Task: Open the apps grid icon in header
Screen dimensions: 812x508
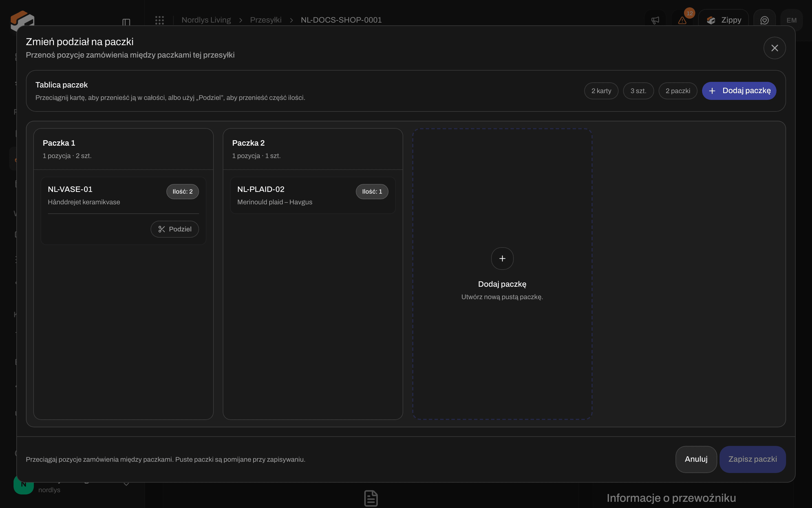Action: (x=160, y=20)
